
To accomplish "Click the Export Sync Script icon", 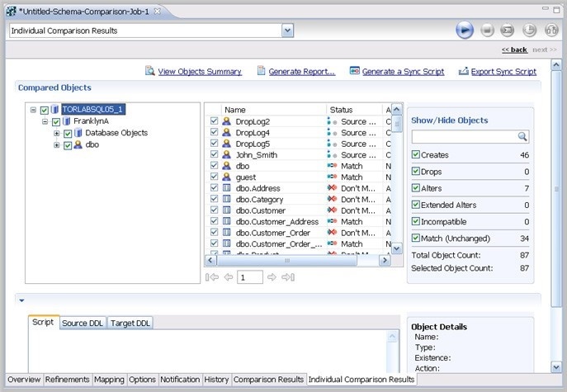I will [x=463, y=71].
